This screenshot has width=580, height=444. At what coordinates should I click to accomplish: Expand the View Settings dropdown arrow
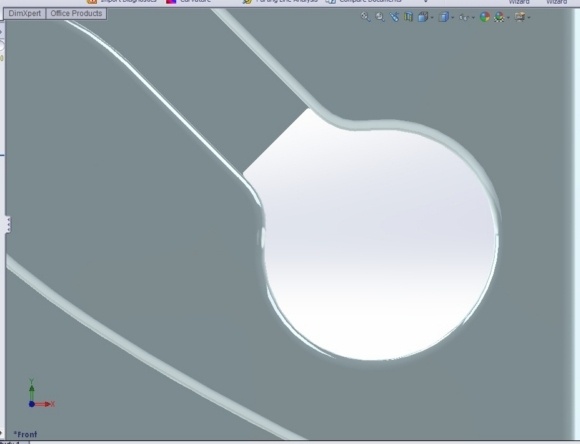click(x=529, y=17)
